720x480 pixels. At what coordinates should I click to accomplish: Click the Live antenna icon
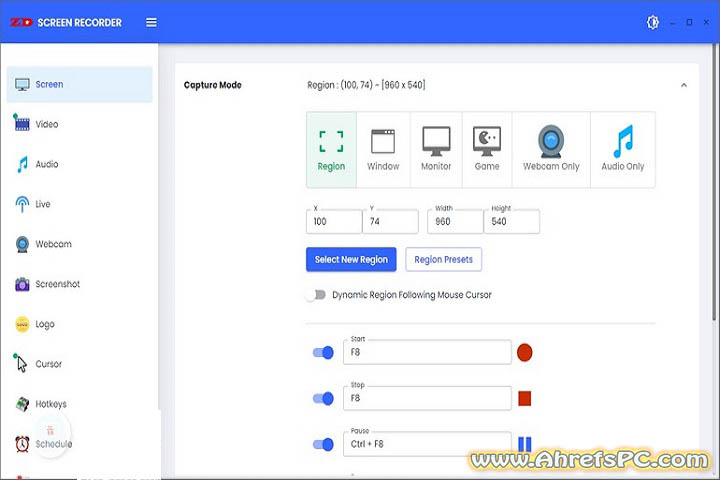click(x=22, y=204)
